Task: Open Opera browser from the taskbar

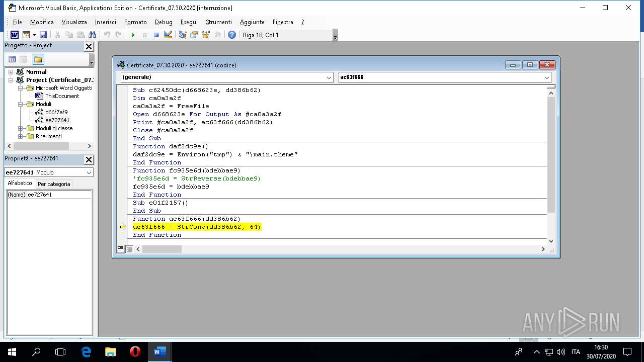Action: click(135, 352)
